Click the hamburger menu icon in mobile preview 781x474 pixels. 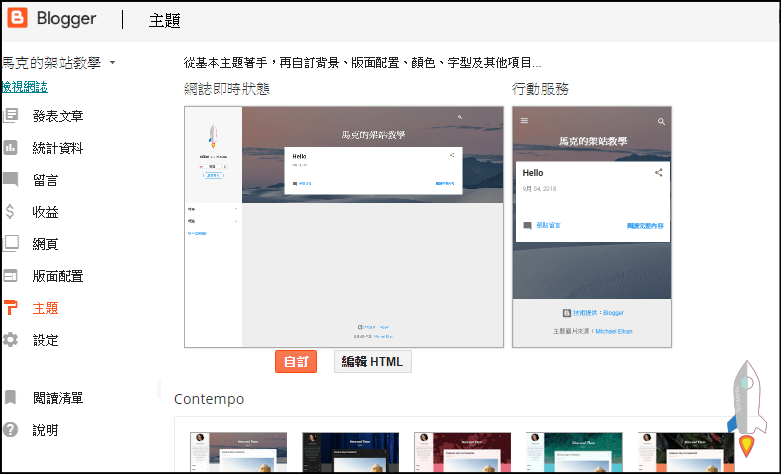(x=524, y=120)
